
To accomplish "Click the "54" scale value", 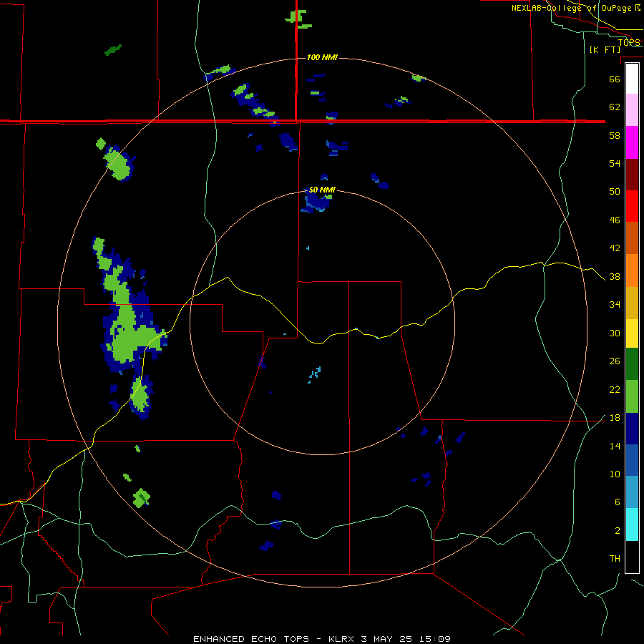I will (615, 163).
